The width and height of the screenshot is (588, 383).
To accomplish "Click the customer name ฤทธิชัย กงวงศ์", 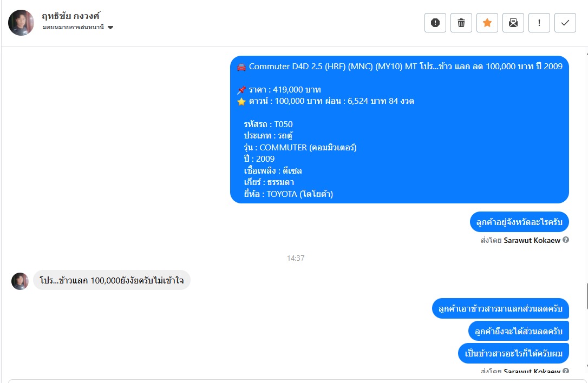I will pos(71,16).
